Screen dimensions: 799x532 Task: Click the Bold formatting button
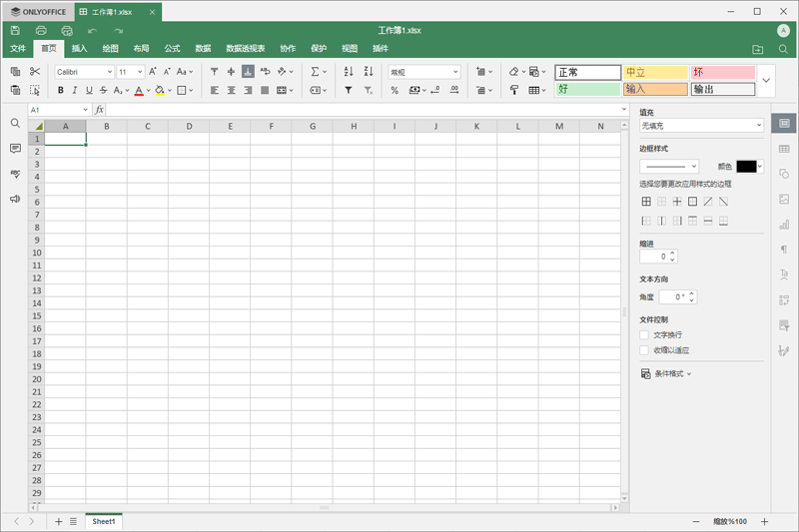point(61,90)
